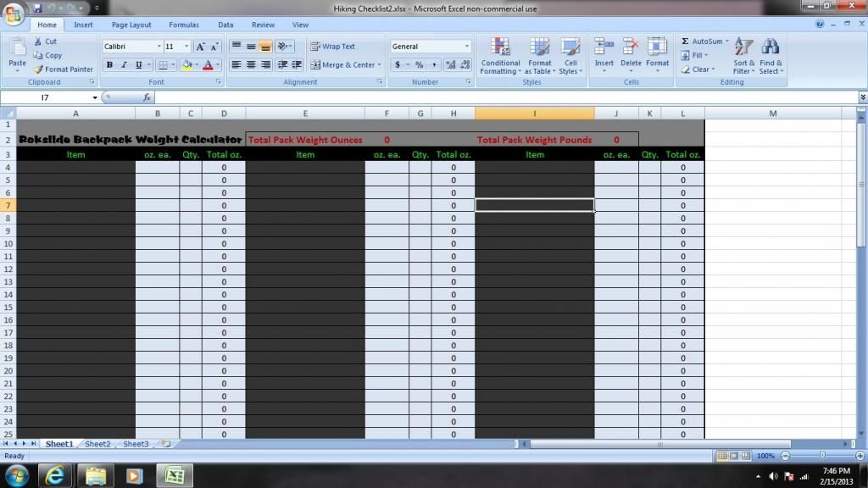Viewport: 868px width, 488px height.
Task: Open the Page Layout ribbon tab
Action: [x=131, y=25]
